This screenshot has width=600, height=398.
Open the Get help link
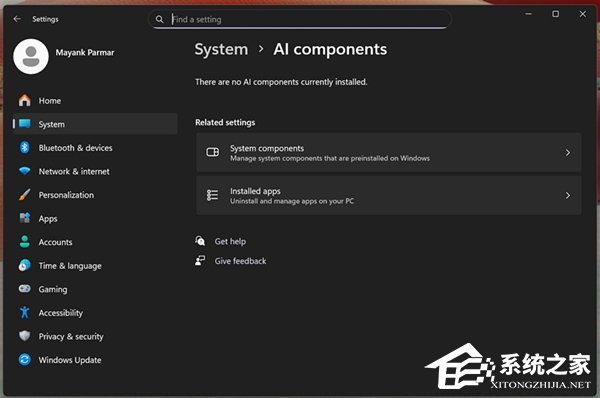(x=230, y=241)
